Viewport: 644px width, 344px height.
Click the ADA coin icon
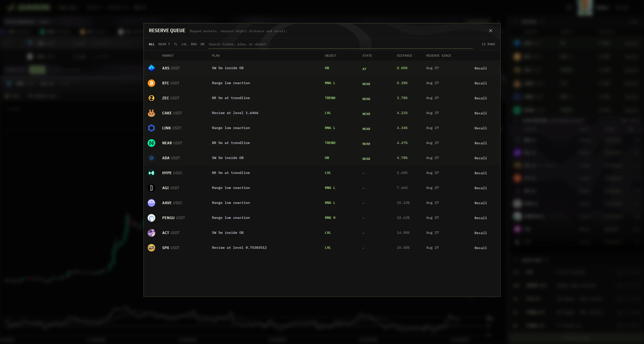[x=151, y=158]
